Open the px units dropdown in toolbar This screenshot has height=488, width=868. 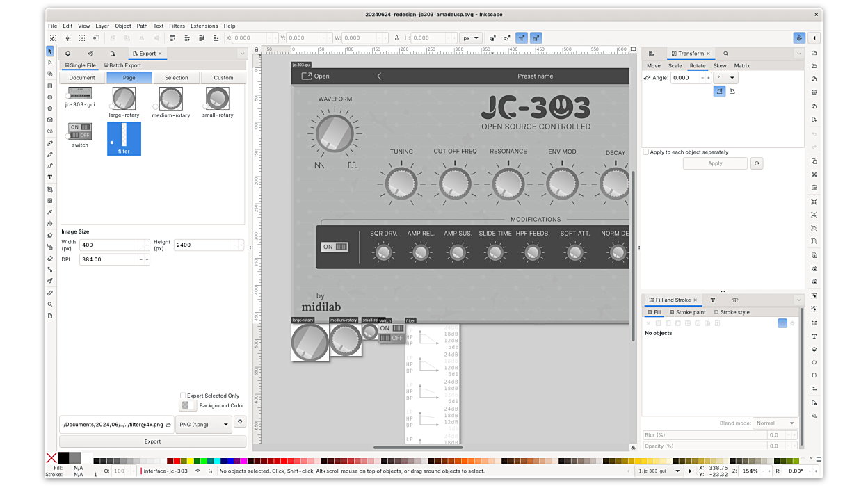[472, 38]
